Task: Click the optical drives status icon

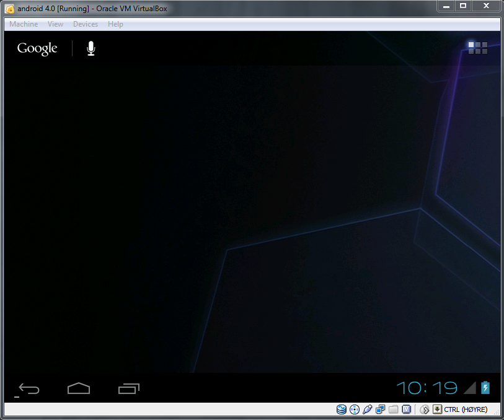Action: 354,409
